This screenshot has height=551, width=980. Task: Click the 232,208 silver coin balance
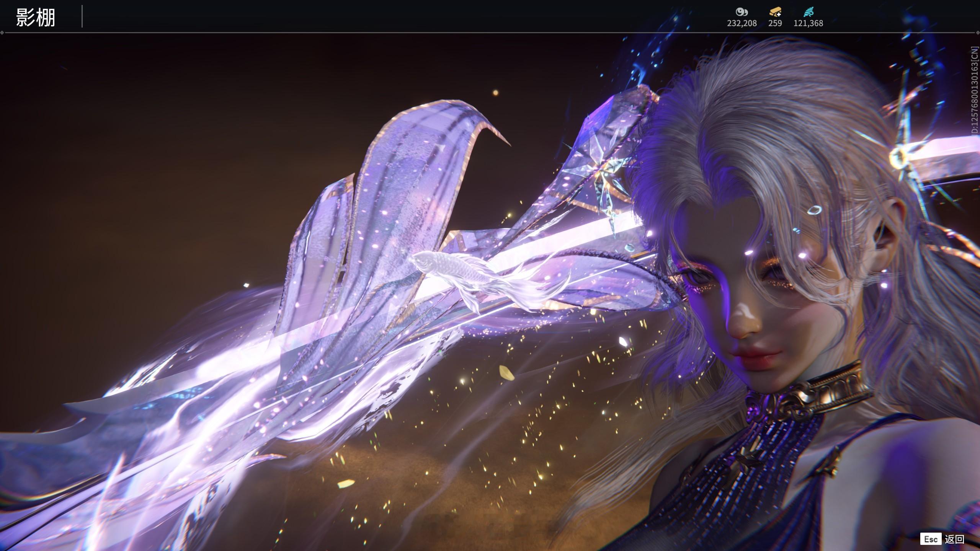(x=742, y=23)
